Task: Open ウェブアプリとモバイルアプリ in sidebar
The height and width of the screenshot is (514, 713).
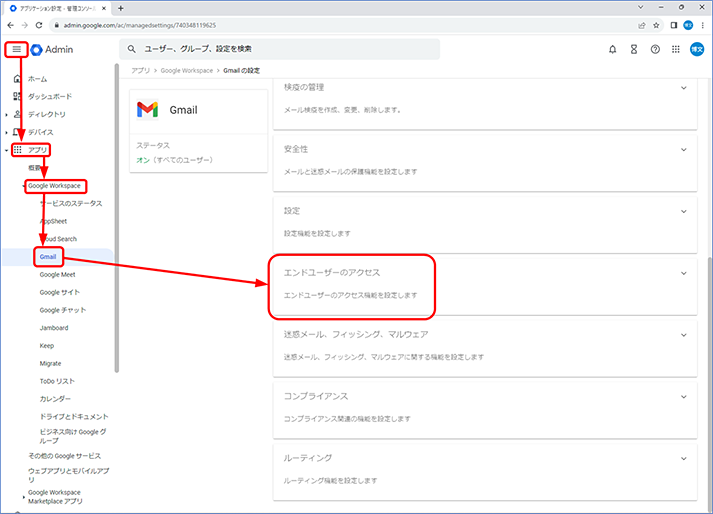Action: pyautogui.click(x=69, y=475)
